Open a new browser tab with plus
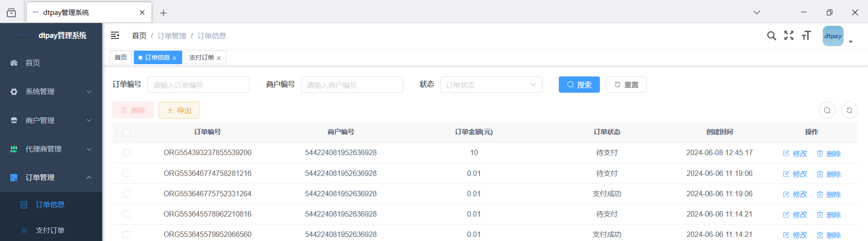The width and height of the screenshot is (868, 241). (164, 13)
